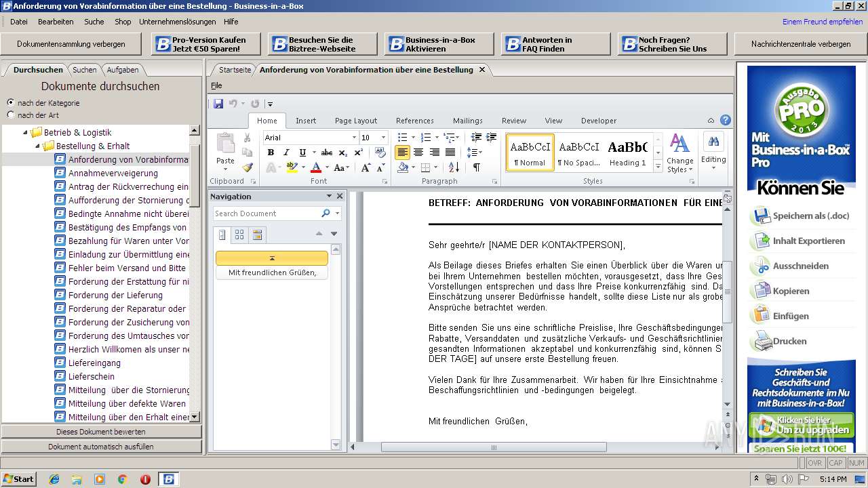This screenshot has width=868, height=488.
Task: Open 'Lieferschein' document in tree
Action: [x=92, y=376]
